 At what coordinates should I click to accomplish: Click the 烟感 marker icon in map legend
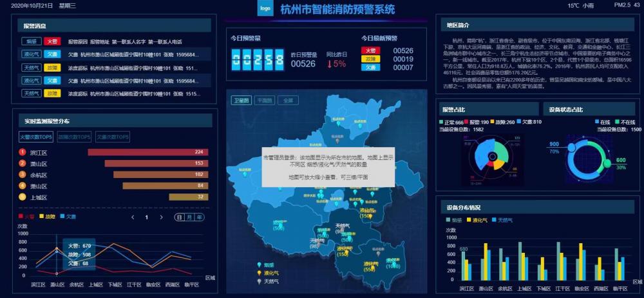point(260,264)
